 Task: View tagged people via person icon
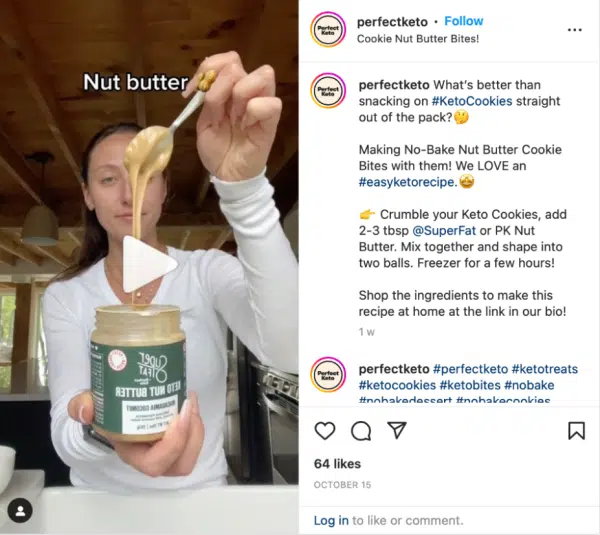click(x=20, y=511)
